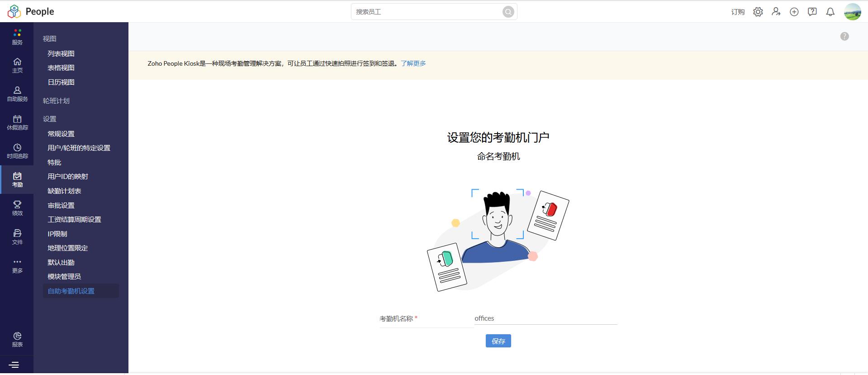Image resolution: width=868 pixels, height=375 pixels.
Task: Open the user profile avatar
Action: [852, 12]
